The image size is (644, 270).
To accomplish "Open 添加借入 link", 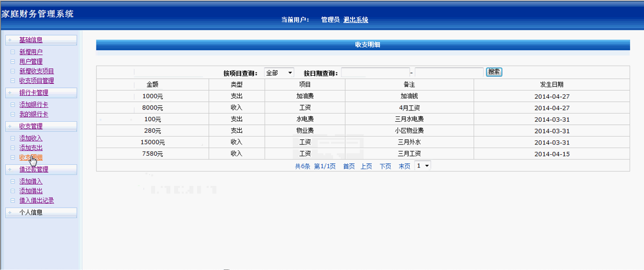I will click(31, 181).
